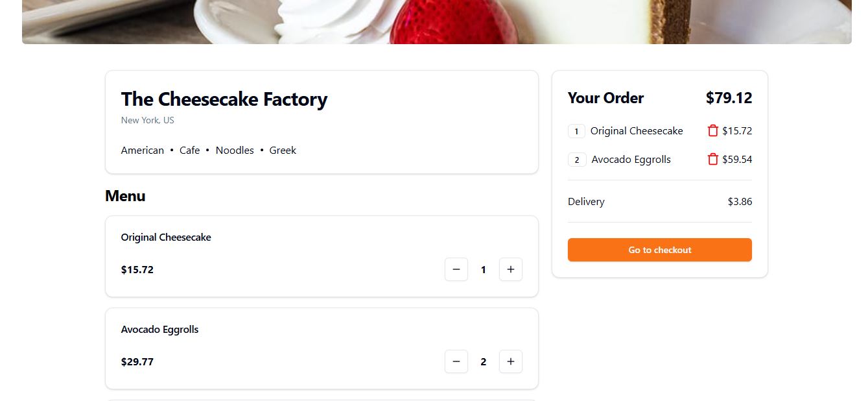This screenshot has height=401, width=868.
Task: Click the Cheesecake Factory restaurant heading
Action: point(224,99)
